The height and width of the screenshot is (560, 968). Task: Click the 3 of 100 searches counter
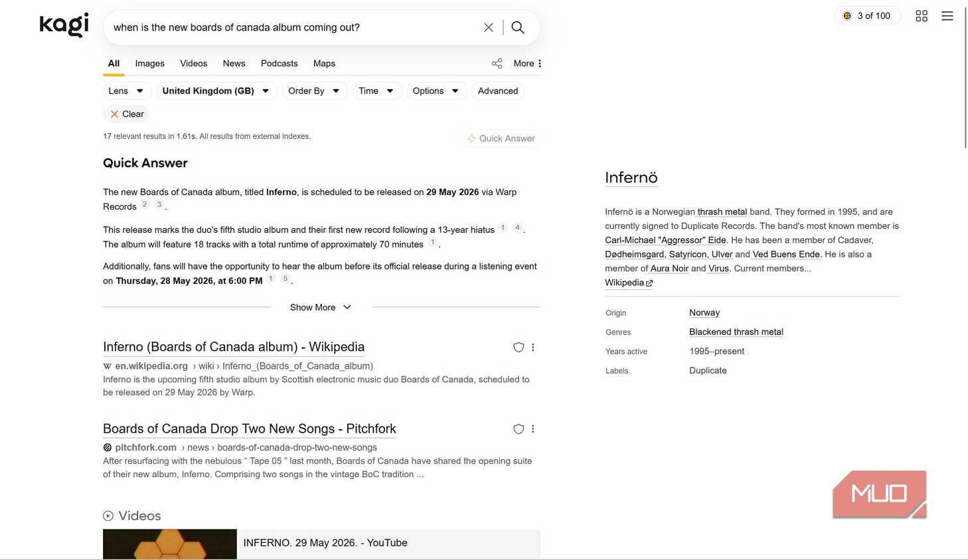coord(867,16)
